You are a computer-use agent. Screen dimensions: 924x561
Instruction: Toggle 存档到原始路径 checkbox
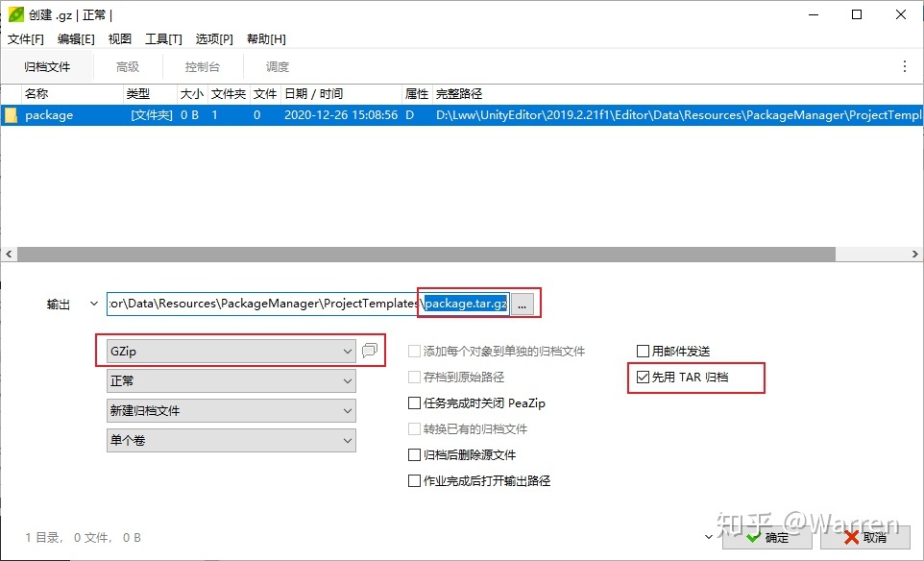(x=414, y=378)
